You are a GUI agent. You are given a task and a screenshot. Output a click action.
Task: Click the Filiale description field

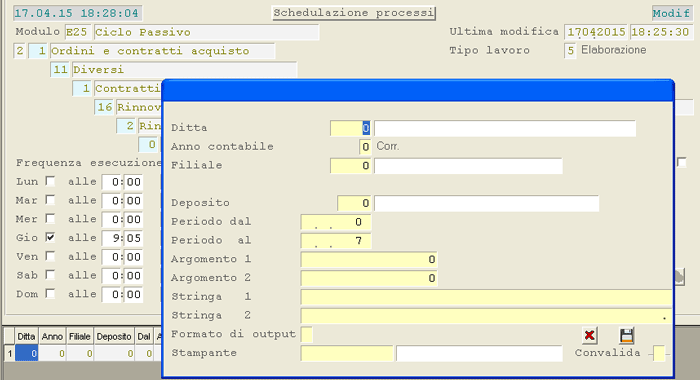(468, 166)
